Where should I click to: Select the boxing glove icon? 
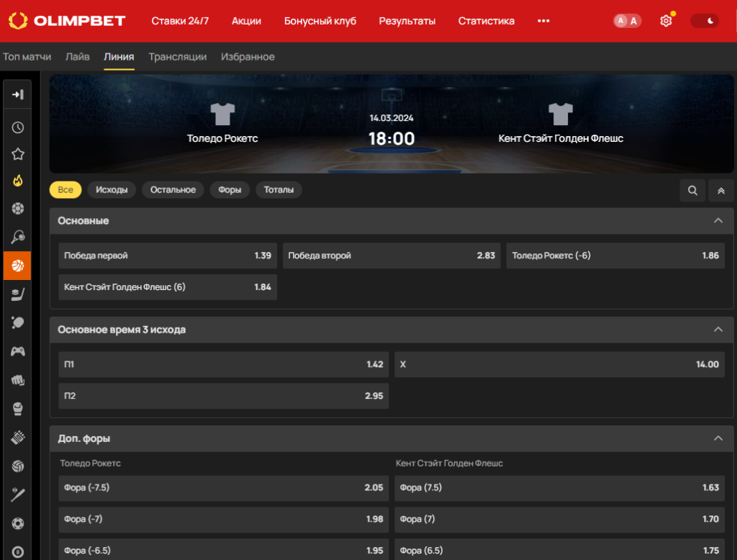point(17,409)
